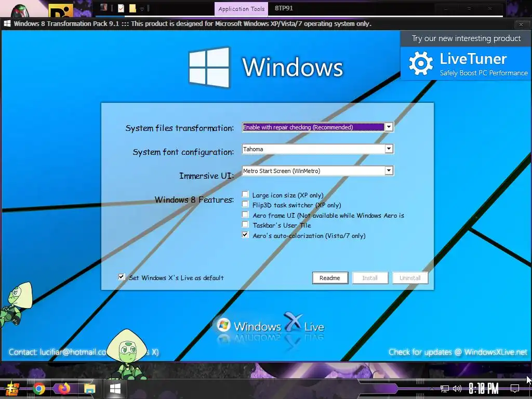Click the Windows logo app on the taskbar
The width and height of the screenshot is (532, 399).
pyautogui.click(x=115, y=389)
